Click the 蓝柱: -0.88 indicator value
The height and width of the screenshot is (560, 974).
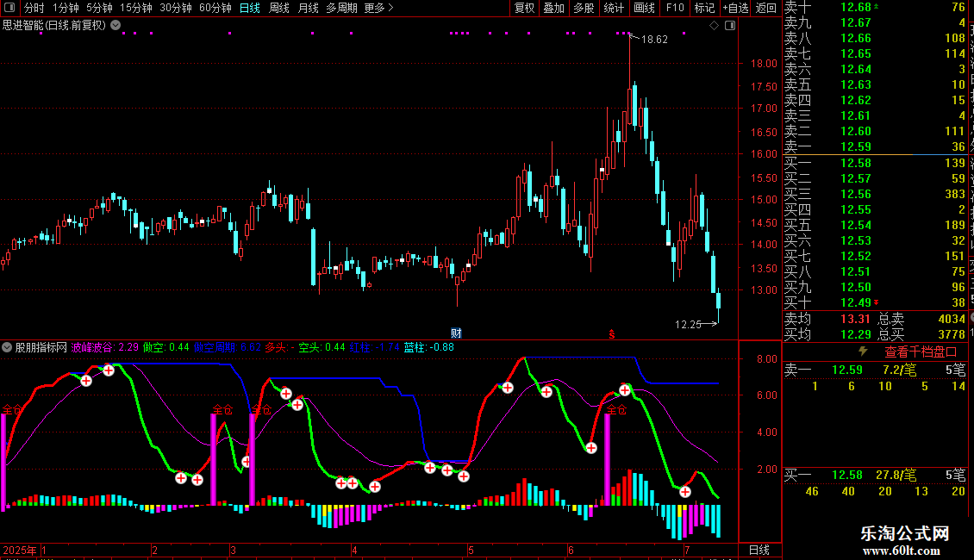tap(428, 347)
